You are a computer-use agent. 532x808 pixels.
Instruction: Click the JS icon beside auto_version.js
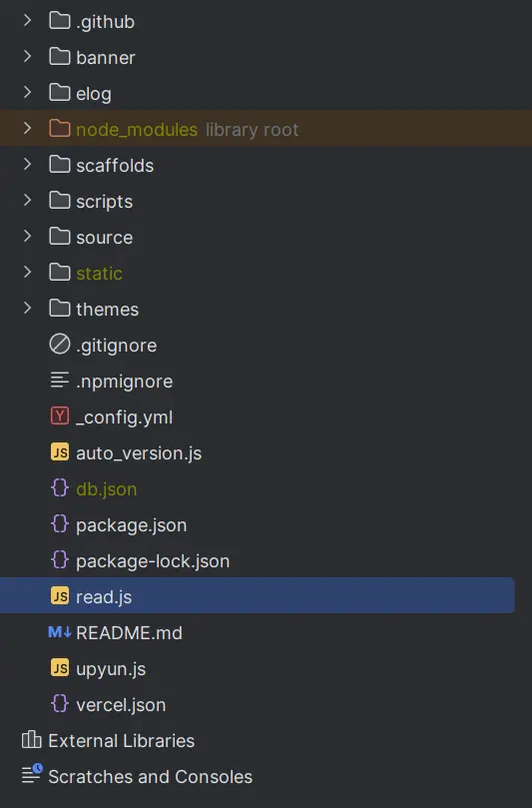(60, 451)
